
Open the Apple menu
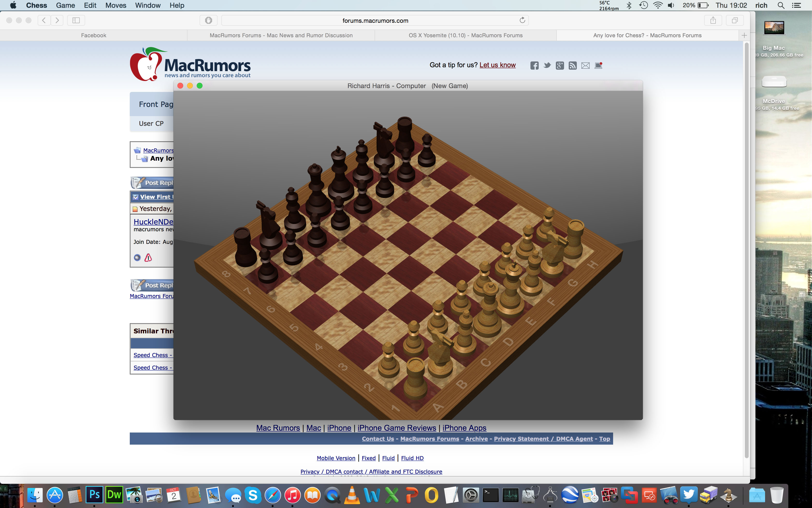(13, 5)
